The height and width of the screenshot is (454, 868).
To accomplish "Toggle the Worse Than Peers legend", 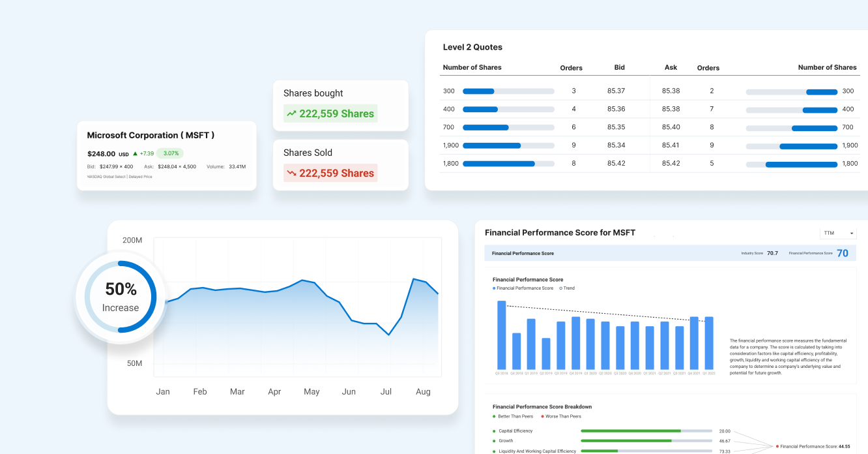I will click(x=560, y=416).
